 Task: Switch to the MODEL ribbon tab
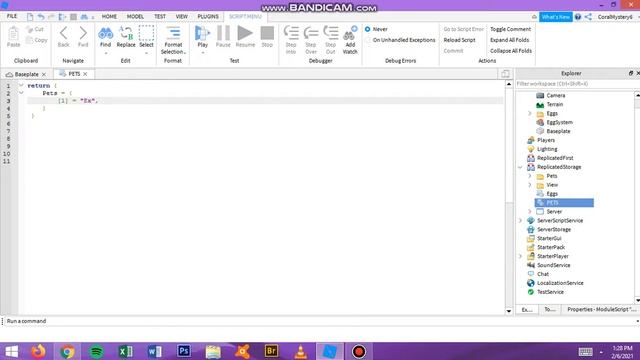pyautogui.click(x=135, y=17)
